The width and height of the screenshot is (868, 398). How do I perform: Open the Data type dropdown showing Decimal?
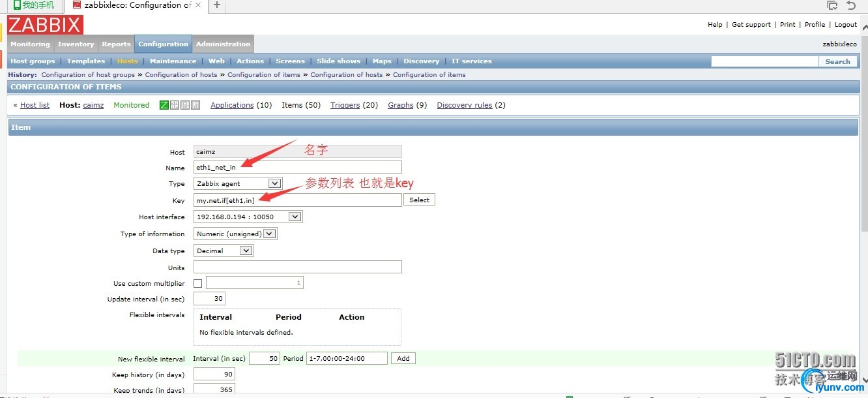click(x=224, y=251)
